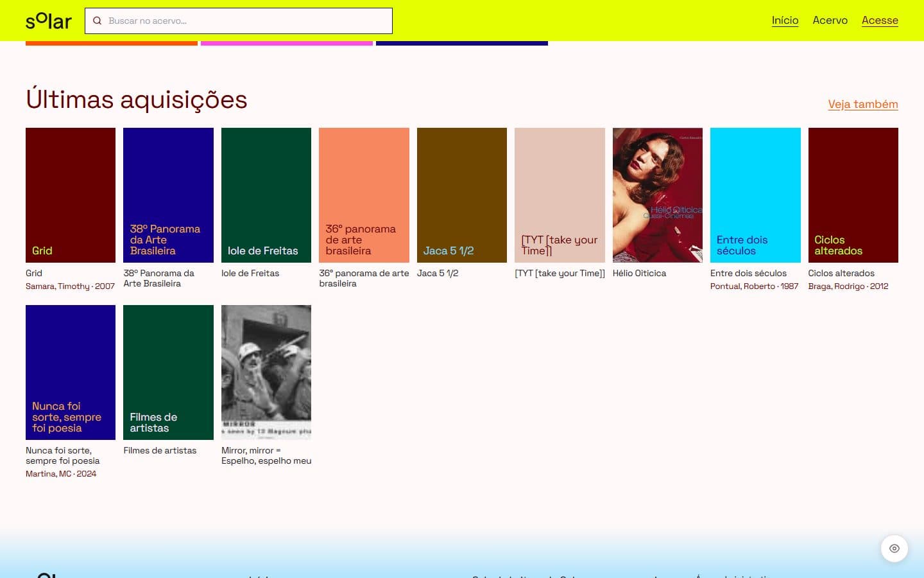Select the Iole de Freitas cover
924x578 pixels.
(x=266, y=195)
